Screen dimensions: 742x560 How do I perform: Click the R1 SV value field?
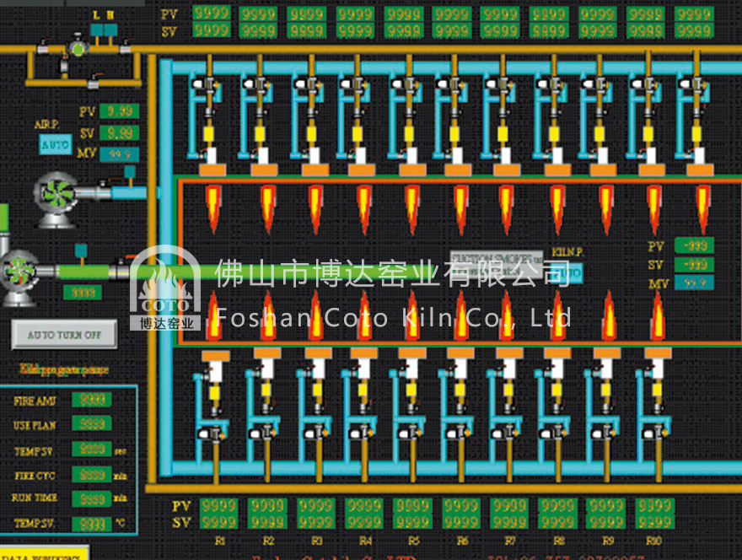[x=218, y=521]
